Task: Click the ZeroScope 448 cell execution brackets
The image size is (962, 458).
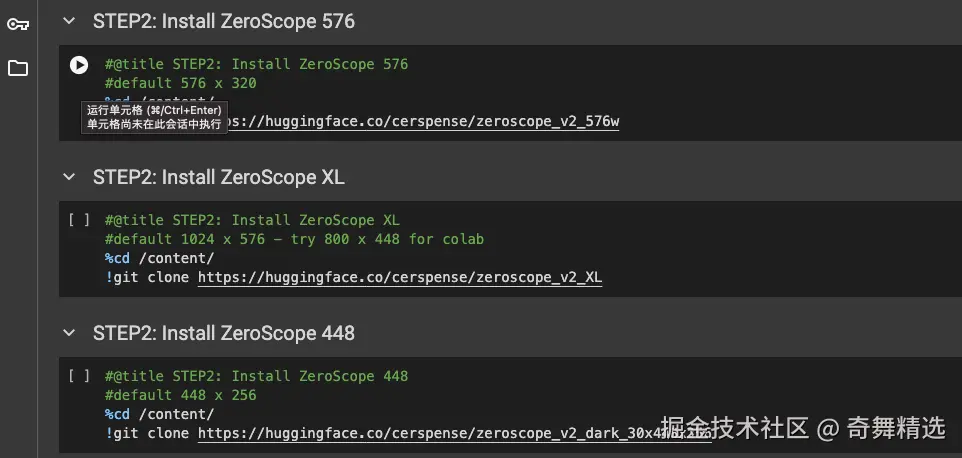Action: 79,377
